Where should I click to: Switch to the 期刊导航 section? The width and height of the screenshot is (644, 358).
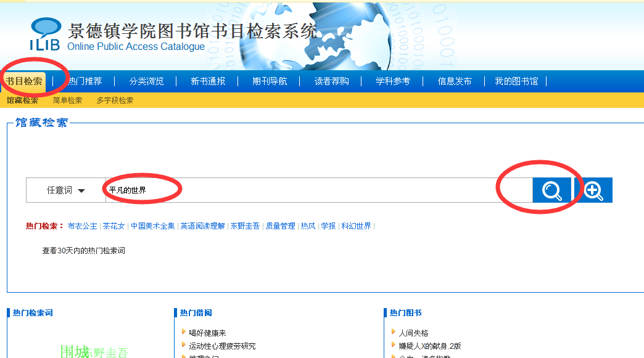(270, 81)
